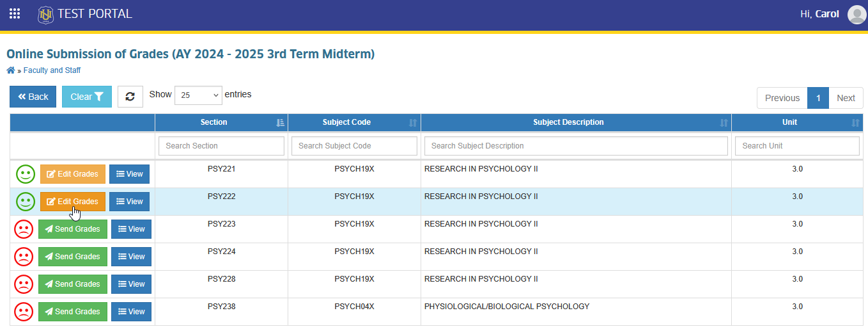Focus the Search Subject Code field

[x=354, y=146]
